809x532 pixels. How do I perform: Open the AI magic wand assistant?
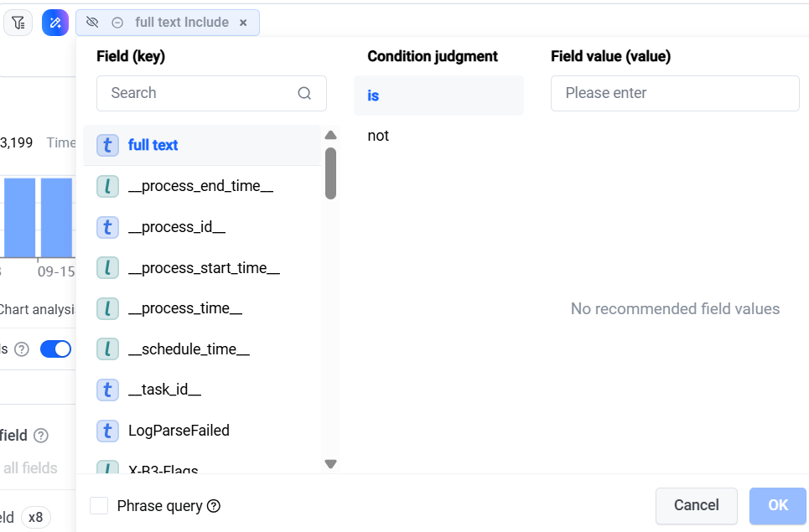(x=55, y=23)
